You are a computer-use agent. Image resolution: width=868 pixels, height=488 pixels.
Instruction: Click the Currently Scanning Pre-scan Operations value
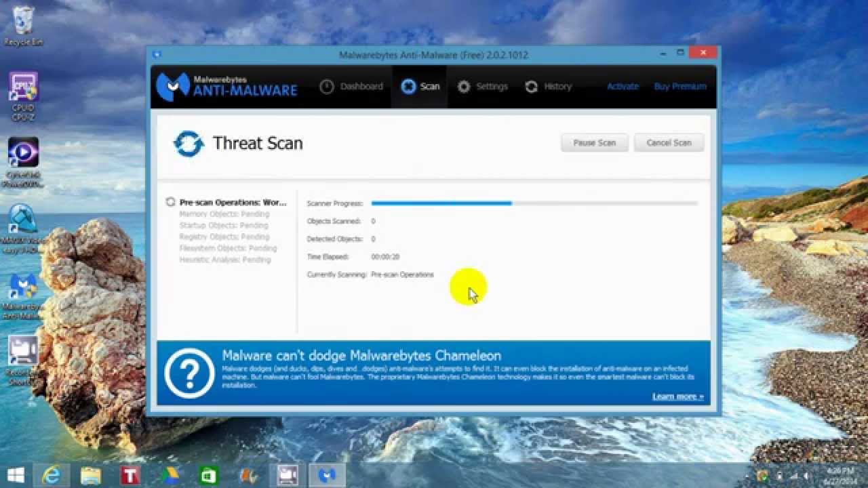[x=402, y=274]
